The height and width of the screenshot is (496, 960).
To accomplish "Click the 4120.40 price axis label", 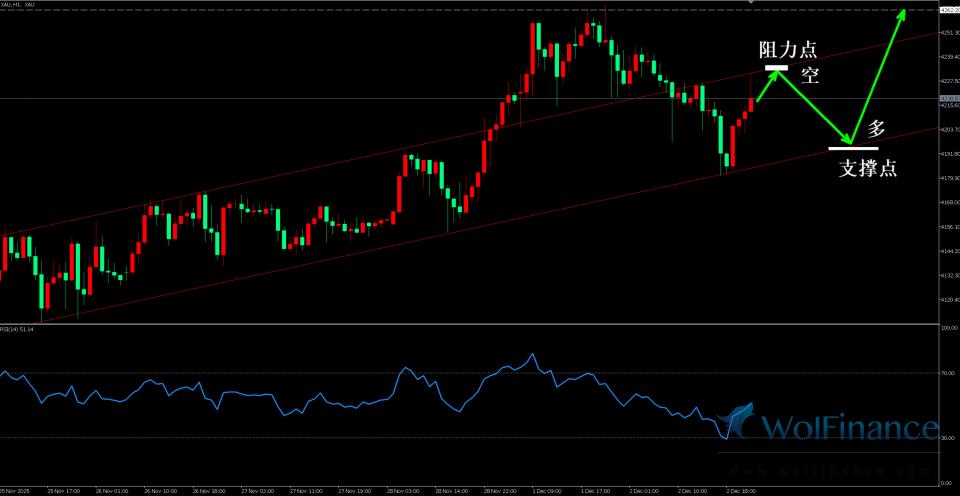I will 949,300.
